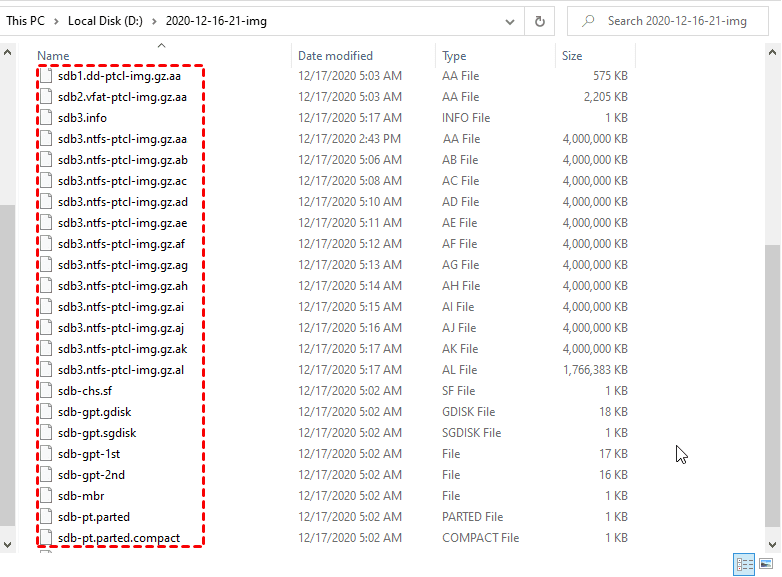Click the file icon of sdb1.dd-ptcl-img.gz.aa
Viewport: 782px width, 577px height.
click(47, 76)
